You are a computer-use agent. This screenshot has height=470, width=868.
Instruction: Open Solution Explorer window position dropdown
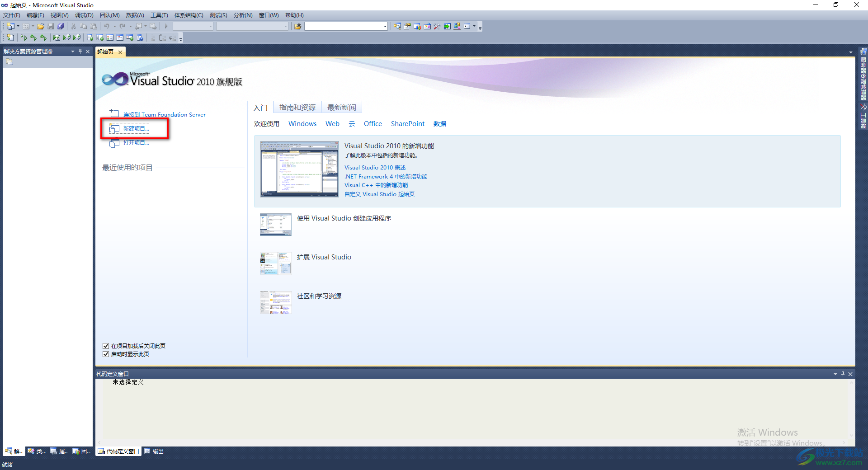pos(72,52)
